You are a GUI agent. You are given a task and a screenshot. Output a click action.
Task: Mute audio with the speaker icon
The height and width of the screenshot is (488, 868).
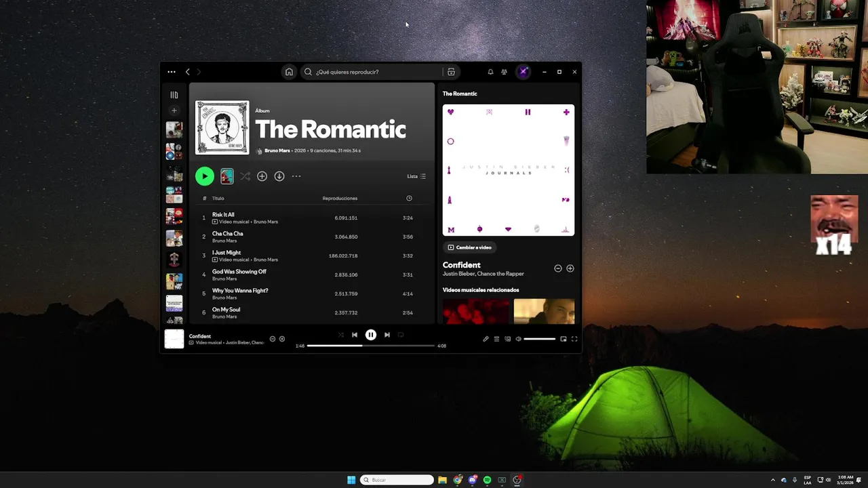tap(518, 339)
